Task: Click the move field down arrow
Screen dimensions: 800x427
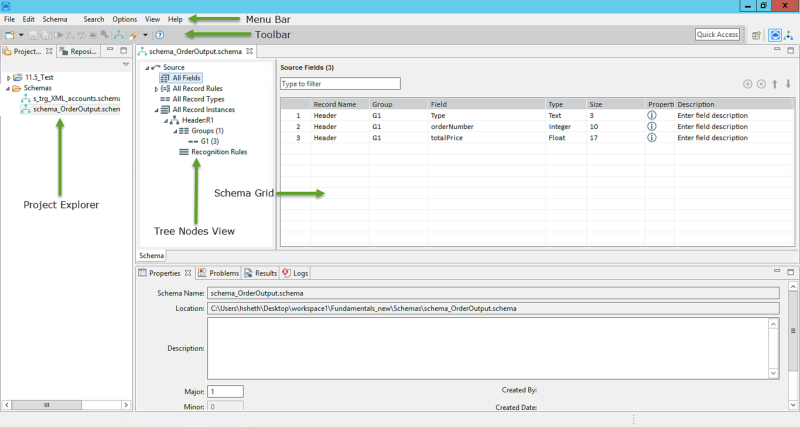Action: tap(788, 84)
